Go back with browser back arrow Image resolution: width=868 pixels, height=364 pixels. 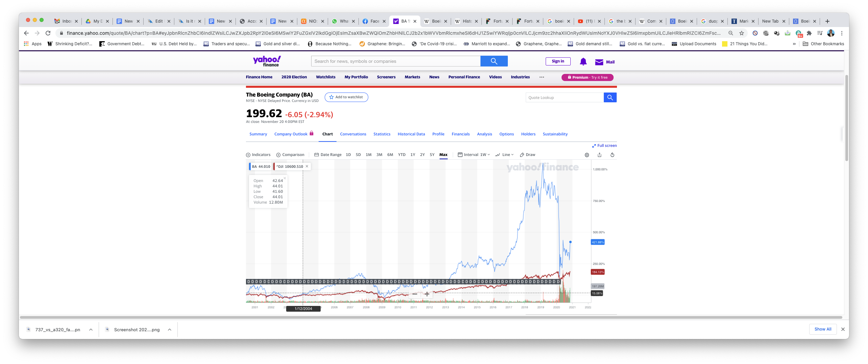tap(26, 33)
